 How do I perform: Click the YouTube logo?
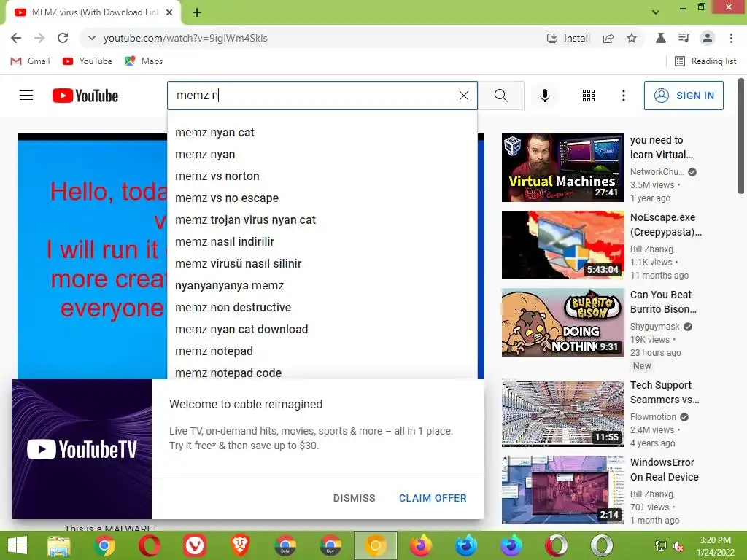(85, 96)
